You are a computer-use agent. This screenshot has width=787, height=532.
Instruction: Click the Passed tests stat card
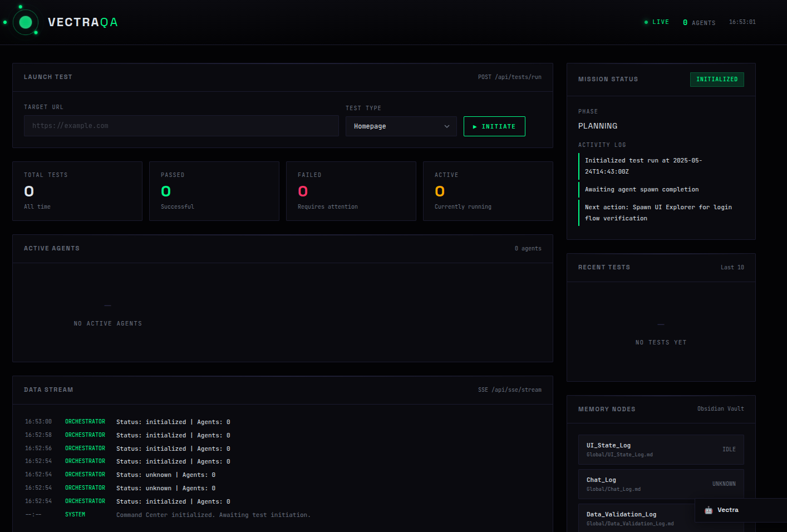click(214, 191)
